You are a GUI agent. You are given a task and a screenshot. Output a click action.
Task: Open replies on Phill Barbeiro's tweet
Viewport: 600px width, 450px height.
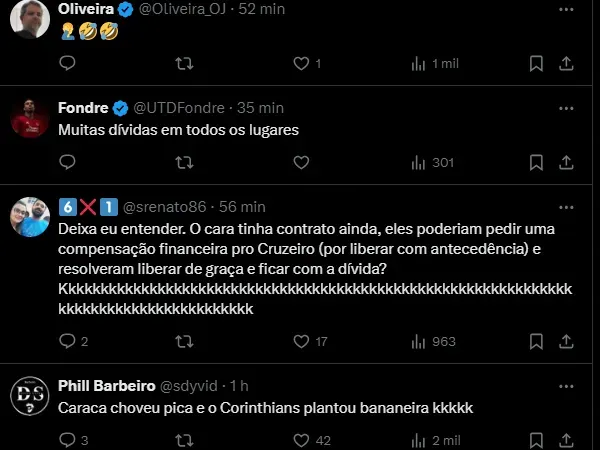(67, 439)
